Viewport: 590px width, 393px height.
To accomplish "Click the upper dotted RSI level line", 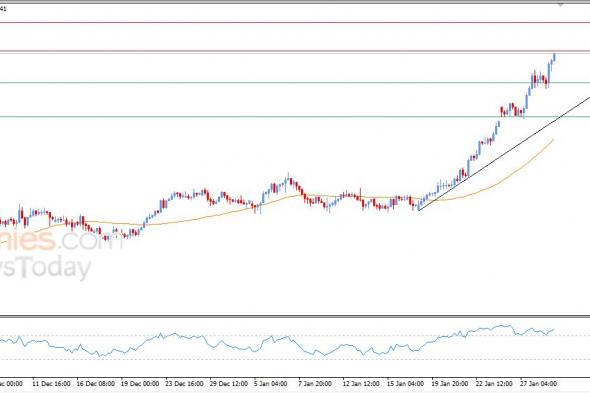I will 295,335.
